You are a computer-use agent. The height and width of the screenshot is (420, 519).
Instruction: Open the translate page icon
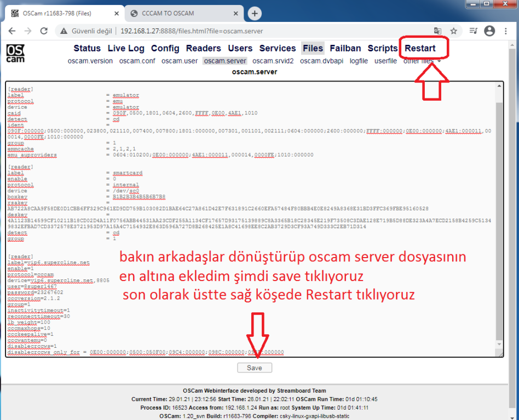click(x=437, y=31)
